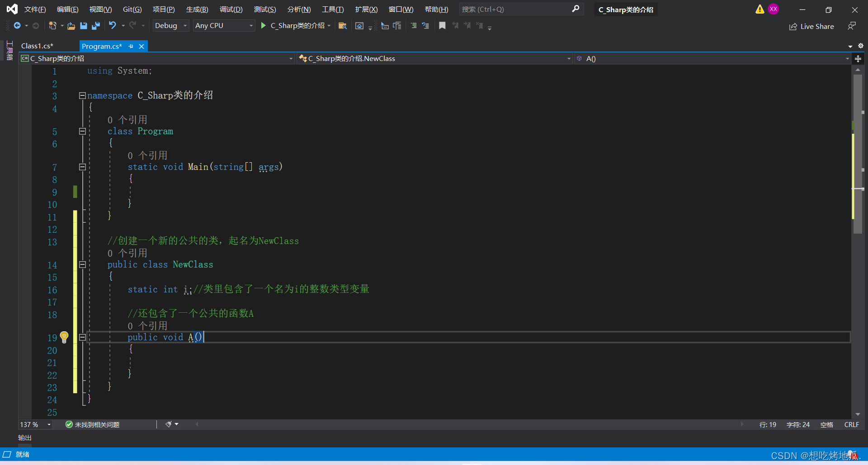Collapse the namespace block on line 3
Viewport: 868px width, 465px height.
coord(82,95)
